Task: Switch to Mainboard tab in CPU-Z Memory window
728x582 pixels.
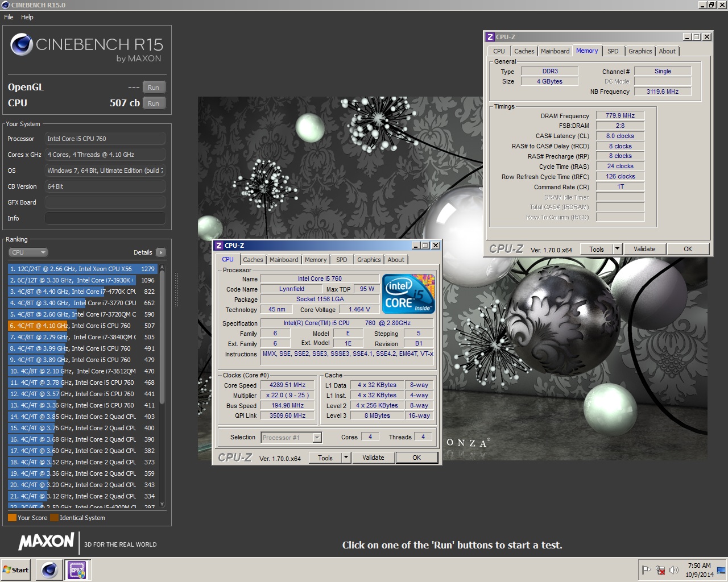Action: 555,51
